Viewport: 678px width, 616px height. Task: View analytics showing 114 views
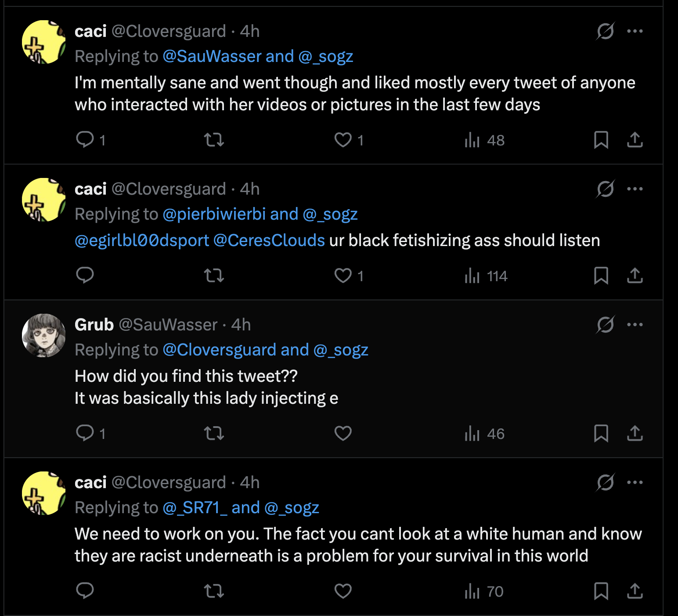(x=486, y=276)
